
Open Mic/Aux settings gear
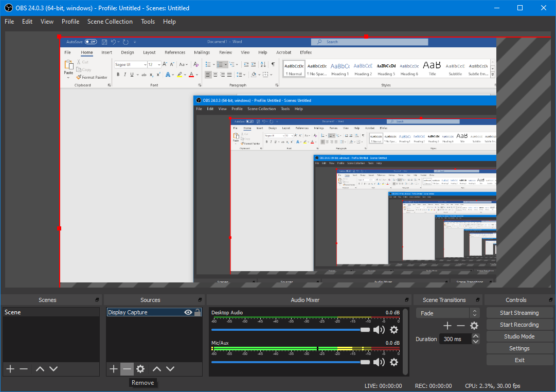tap(394, 362)
